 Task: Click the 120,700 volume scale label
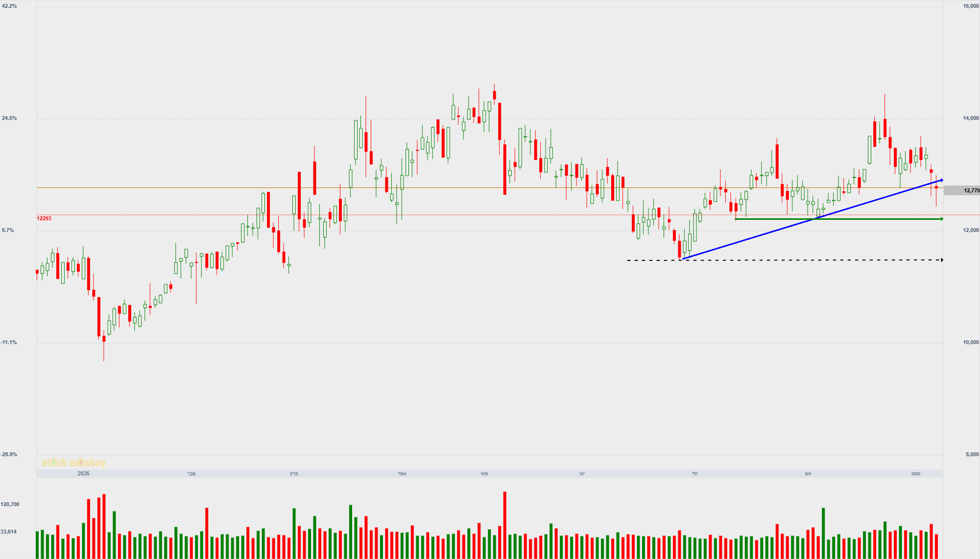click(10, 504)
